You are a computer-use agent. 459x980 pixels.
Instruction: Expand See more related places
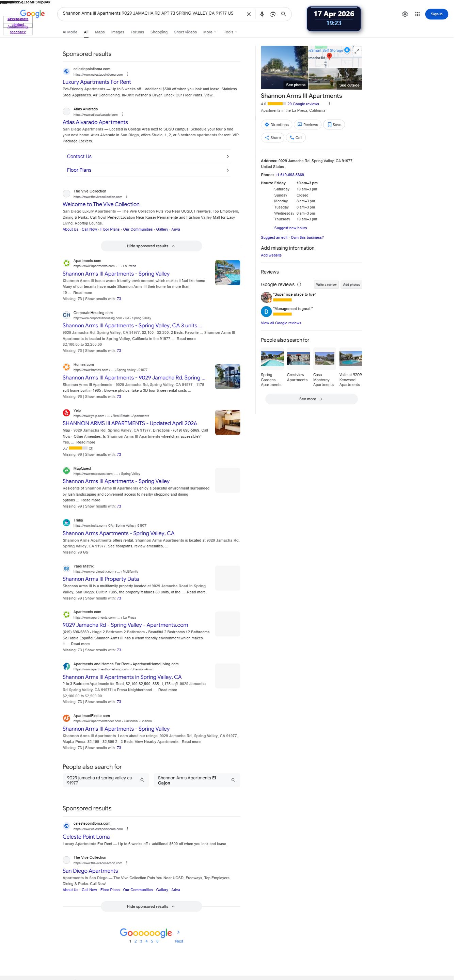pyautogui.click(x=311, y=399)
